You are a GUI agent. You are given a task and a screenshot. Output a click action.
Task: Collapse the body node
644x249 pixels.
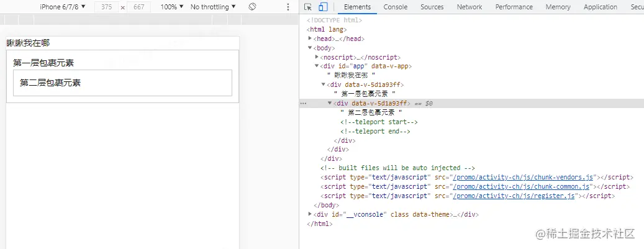click(x=310, y=48)
